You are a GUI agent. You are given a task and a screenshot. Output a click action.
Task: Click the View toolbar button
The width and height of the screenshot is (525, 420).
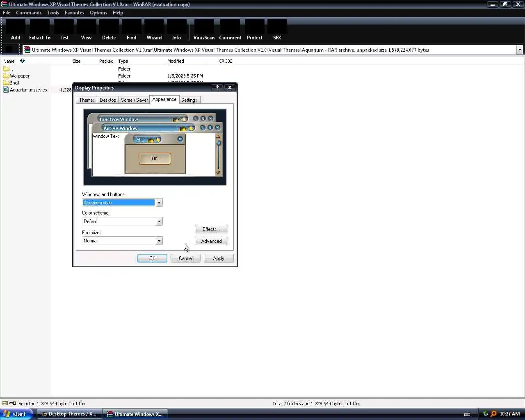pyautogui.click(x=86, y=30)
